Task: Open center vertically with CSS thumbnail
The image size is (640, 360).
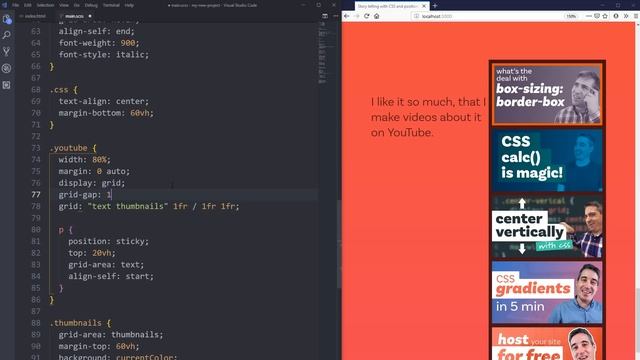Action: click(547, 227)
